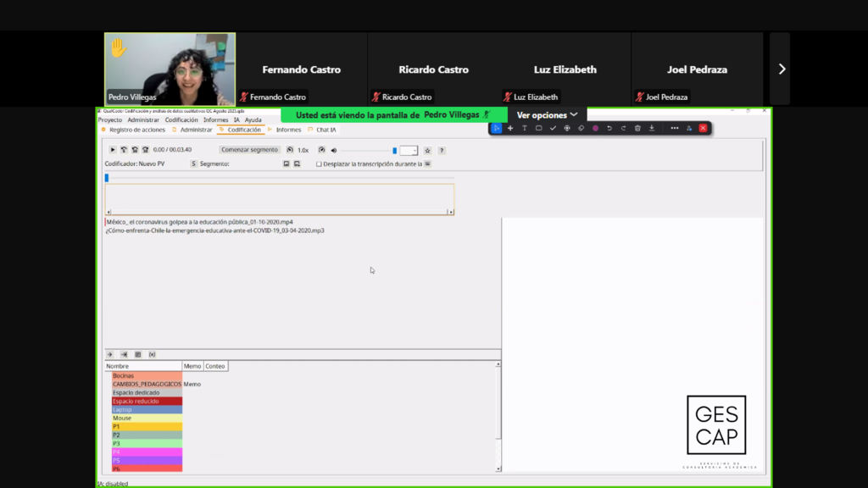This screenshot has width=868, height=488.
Task: Open the Informes menu in menu bar
Action: 215,120
